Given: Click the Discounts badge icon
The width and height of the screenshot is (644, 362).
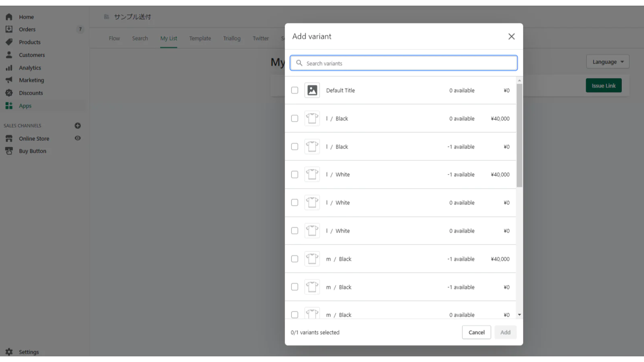Looking at the screenshot, I should point(9,93).
